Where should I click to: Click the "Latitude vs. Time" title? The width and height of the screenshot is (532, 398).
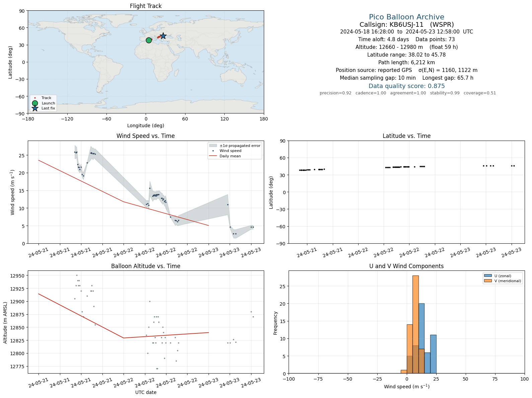tap(406, 136)
